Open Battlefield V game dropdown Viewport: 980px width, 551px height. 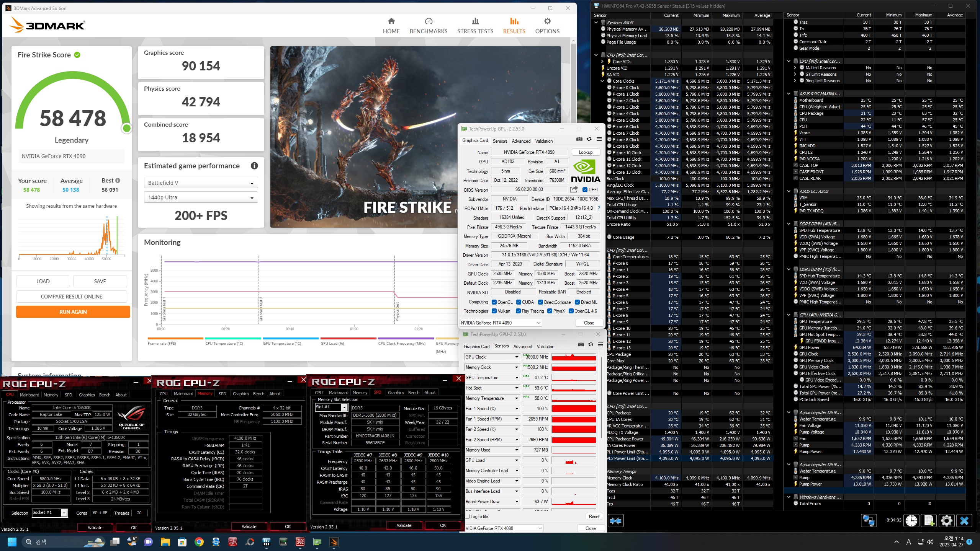201,183
